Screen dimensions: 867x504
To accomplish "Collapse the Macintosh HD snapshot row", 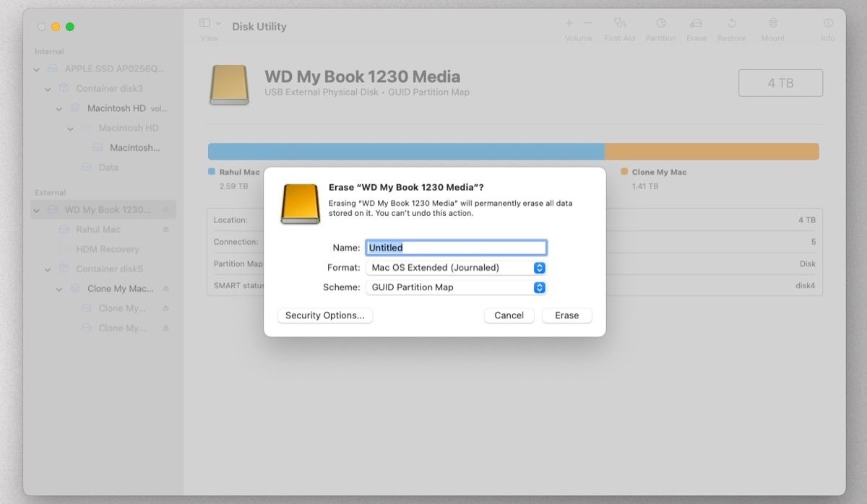I will pyautogui.click(x=71, y=129).
